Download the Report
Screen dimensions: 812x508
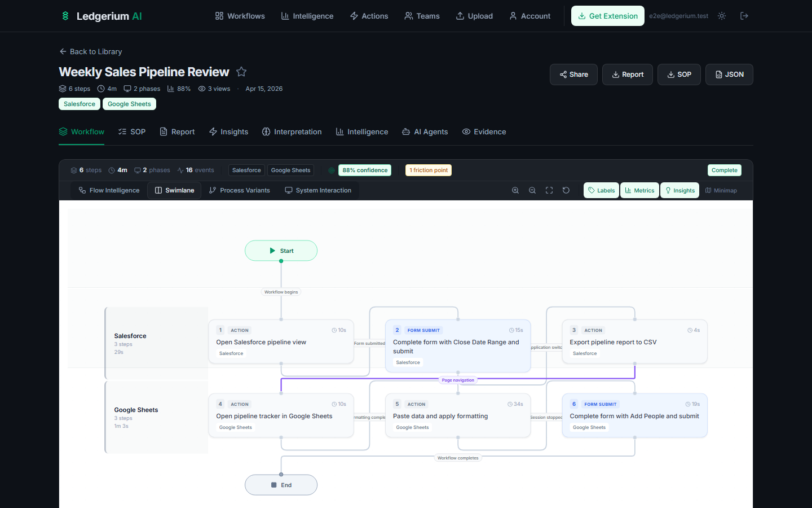pyautogui.click(x=628, y=75)
